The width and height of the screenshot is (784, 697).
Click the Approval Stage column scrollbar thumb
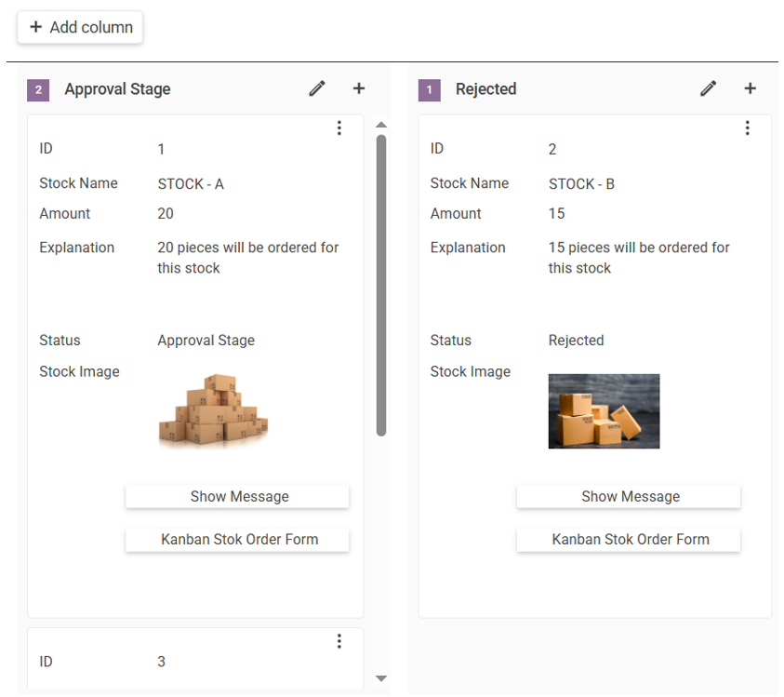[381, 285]
